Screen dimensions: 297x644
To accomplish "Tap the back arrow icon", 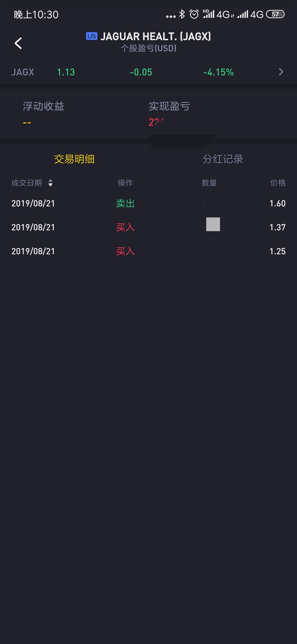I will point(18,43).
